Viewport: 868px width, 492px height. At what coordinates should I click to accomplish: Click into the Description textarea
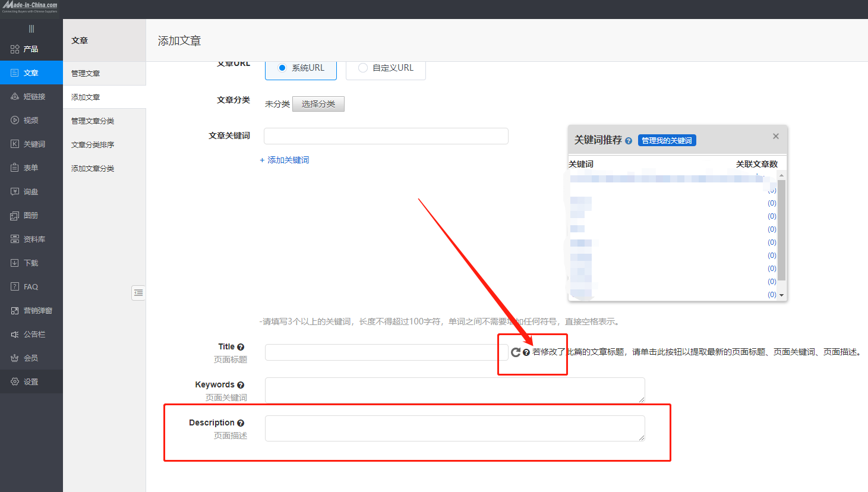coord(454,428)
